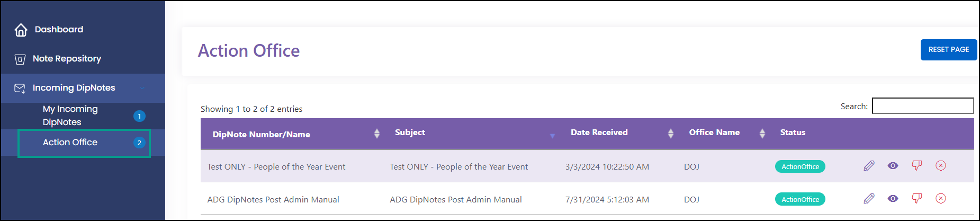Sort by the Office Name column arrows
The width and height of the screenshot is (980, 221).
tap(762, 134)
